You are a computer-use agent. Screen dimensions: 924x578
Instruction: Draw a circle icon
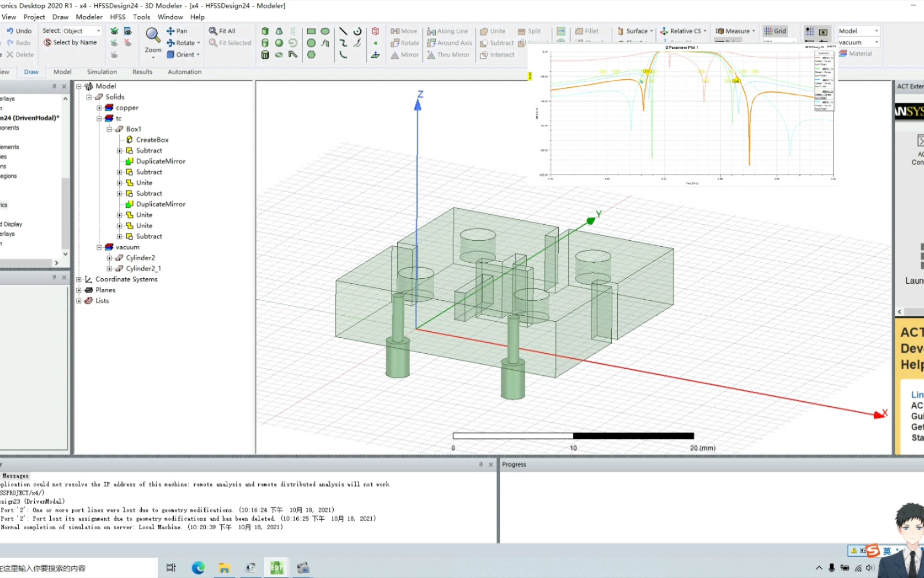pyautogui.click(x=311, y=43)
